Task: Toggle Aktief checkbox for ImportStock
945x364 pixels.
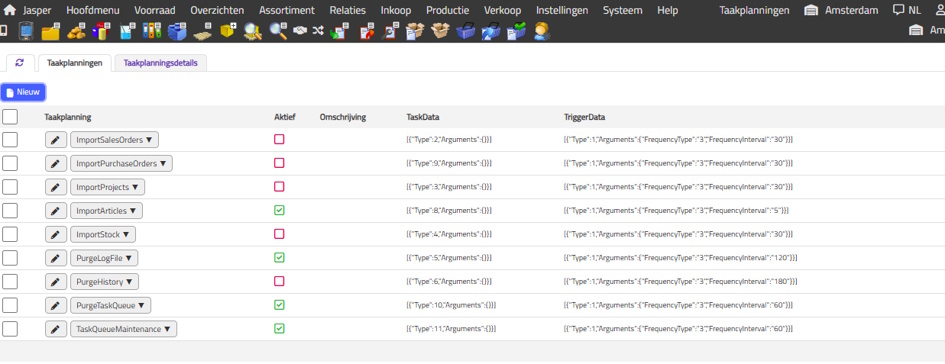Action: click(x=279, y=234)
